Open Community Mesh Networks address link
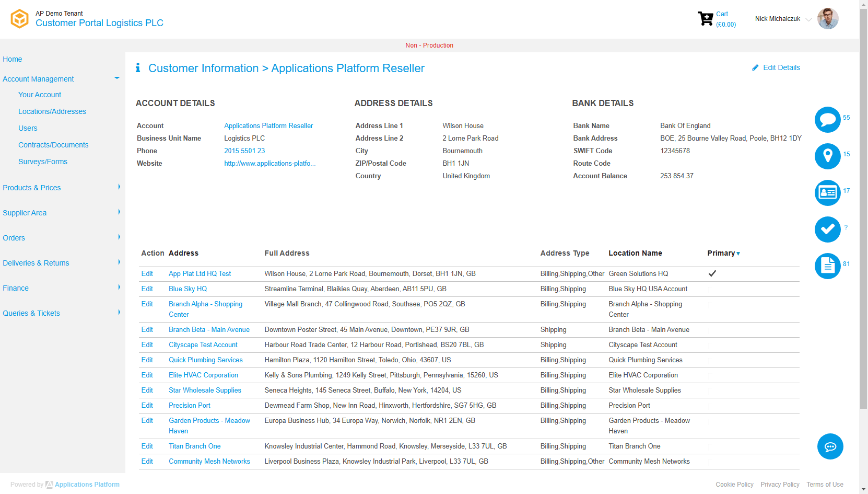 click(x=209, y=461)
